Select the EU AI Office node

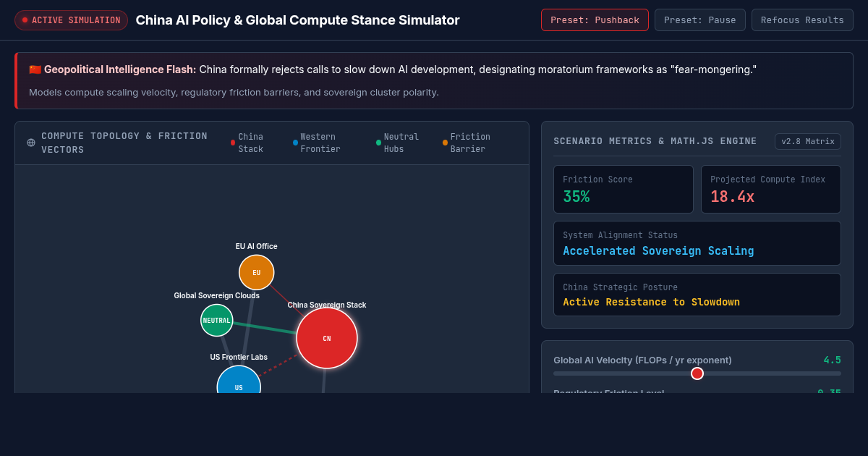(x=257, y=272)
